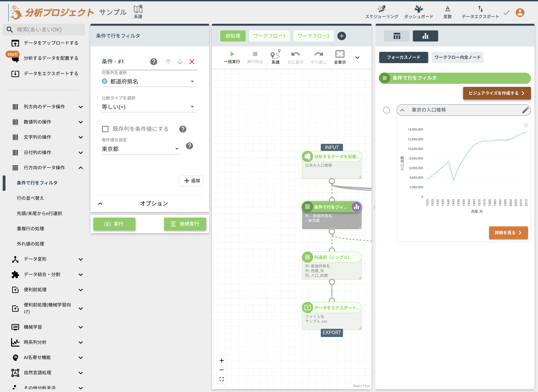
Task: Click the 全表示 fit view icon
Action: [340, 57]
